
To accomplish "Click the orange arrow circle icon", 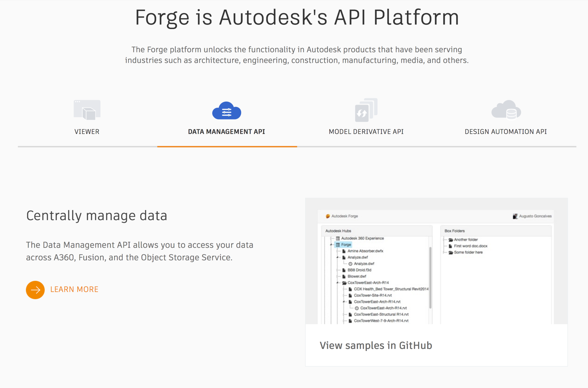I will click(x=35, y=290).
